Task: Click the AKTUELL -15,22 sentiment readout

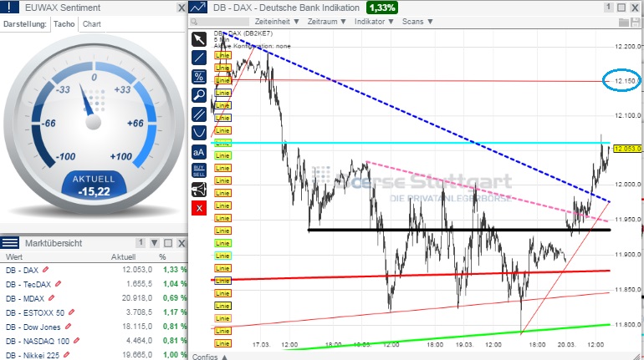Action: [x=94, y=185]
